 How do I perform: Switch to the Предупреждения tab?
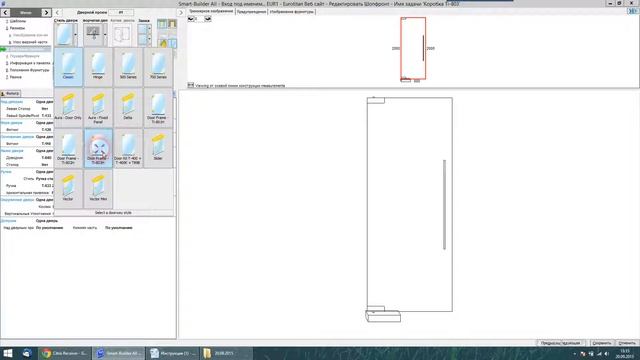point(251,12)
